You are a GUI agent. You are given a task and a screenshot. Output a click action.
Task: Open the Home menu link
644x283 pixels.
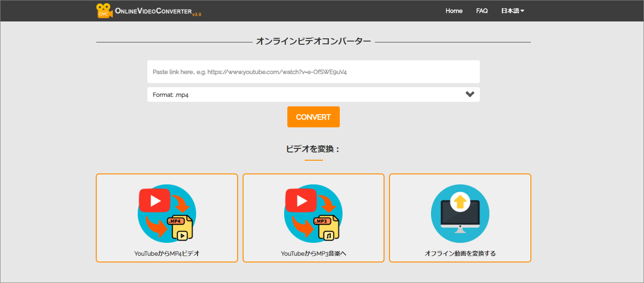[x=454, y=11]
